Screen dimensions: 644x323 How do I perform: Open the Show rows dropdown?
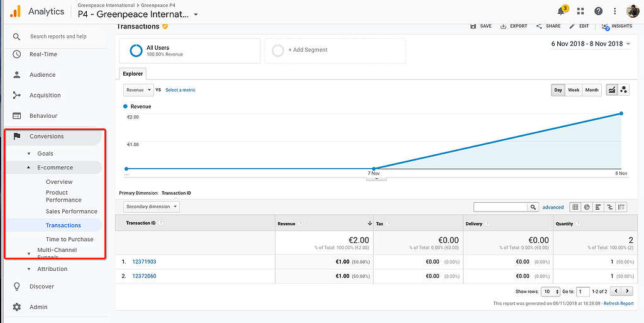[550, 292]
